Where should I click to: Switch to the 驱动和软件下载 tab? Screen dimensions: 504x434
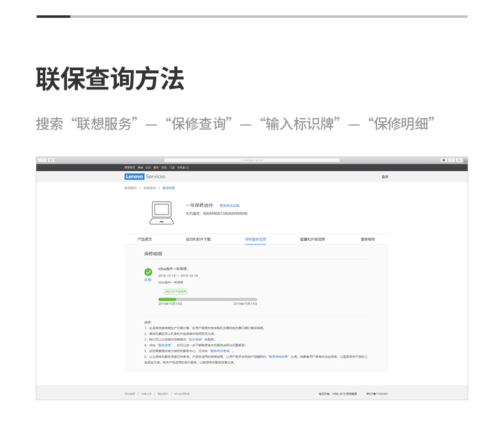pos(198,239)
